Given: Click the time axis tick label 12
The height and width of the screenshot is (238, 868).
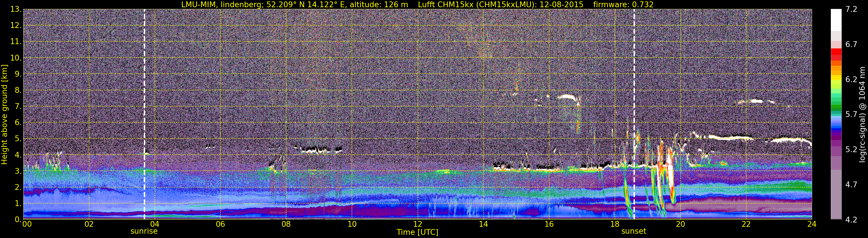Looking at the screenshot, I should 417,224.
